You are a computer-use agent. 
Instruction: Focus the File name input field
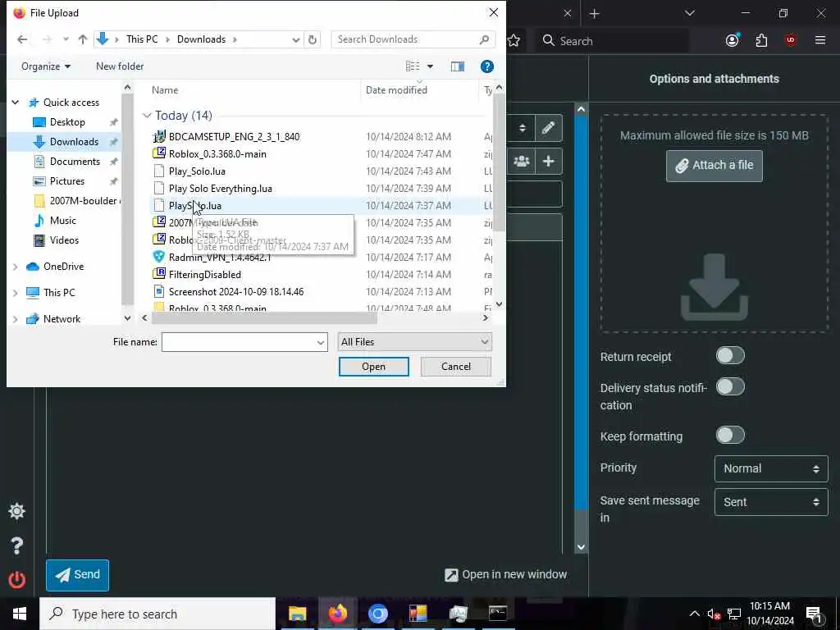click(239, 342)
